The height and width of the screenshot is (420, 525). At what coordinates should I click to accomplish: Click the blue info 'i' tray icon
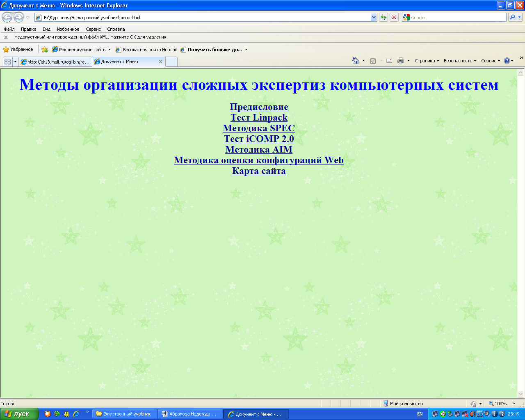pos(494,414)
